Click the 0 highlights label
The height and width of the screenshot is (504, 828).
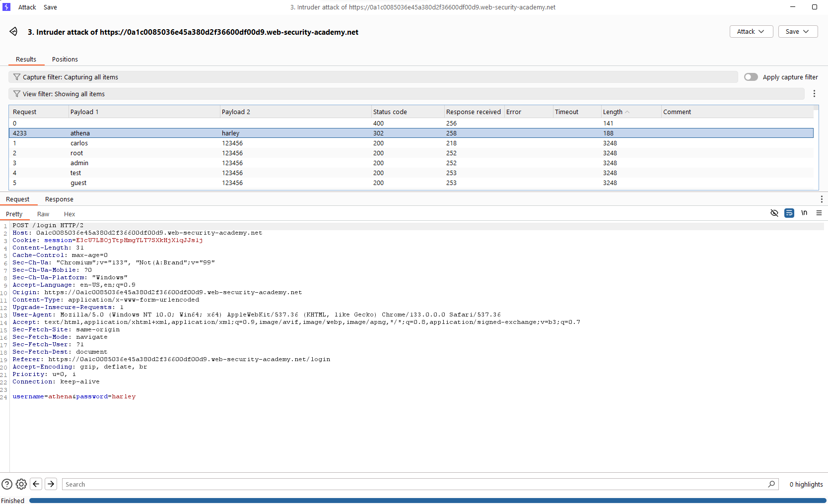coord(806,484)
